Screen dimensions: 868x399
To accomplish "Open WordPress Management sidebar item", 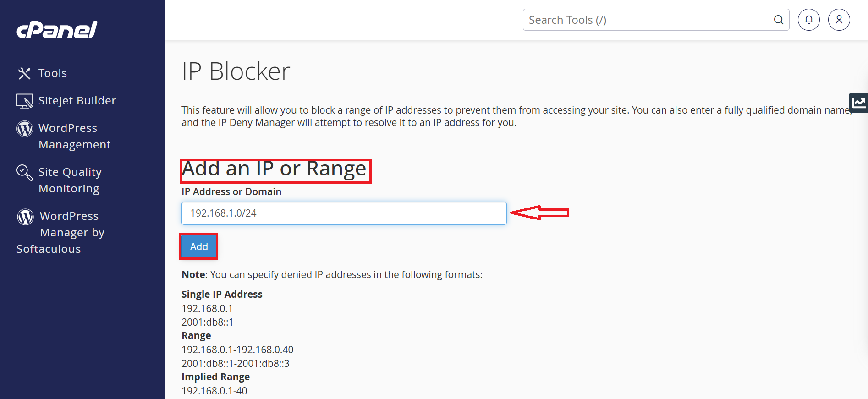I will 74,136.
